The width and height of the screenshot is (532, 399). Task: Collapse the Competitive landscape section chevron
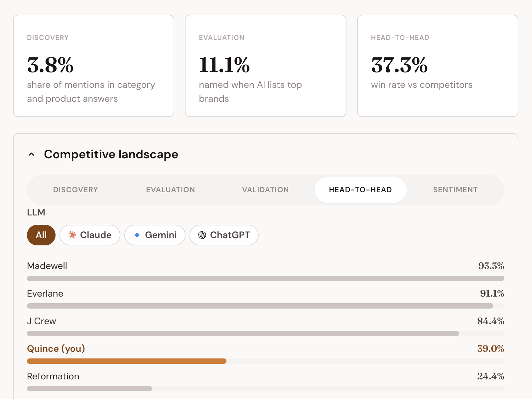coord(32,154)
